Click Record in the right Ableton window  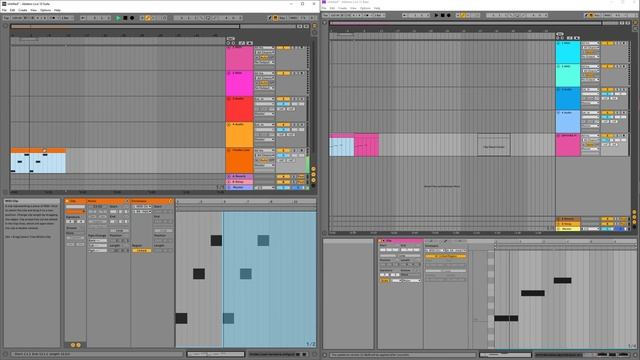[449, 15]
